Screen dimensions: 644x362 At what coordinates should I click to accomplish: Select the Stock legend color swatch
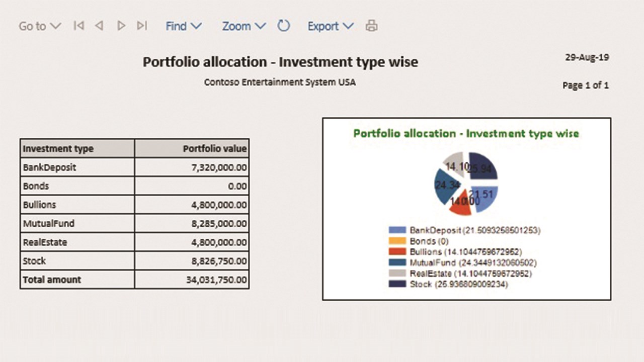pyautogui.click(x=397, y=285)
